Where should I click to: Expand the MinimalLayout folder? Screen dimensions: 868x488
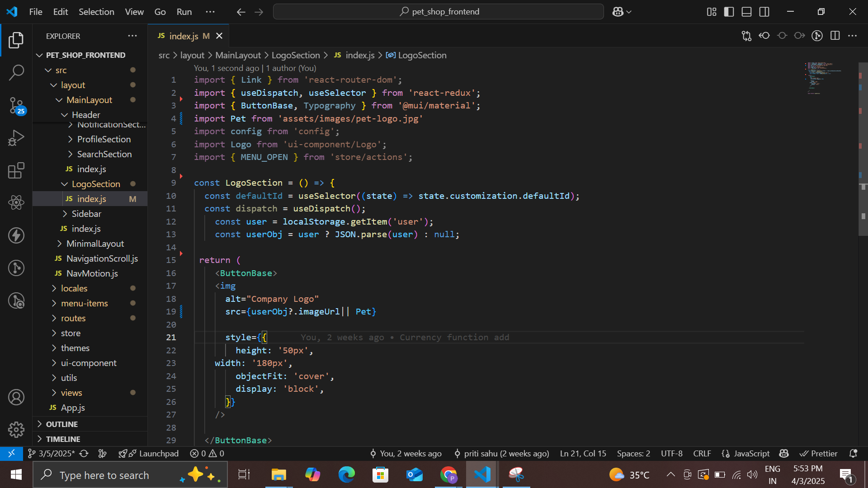pyautogui.click(x=95, y=244)
